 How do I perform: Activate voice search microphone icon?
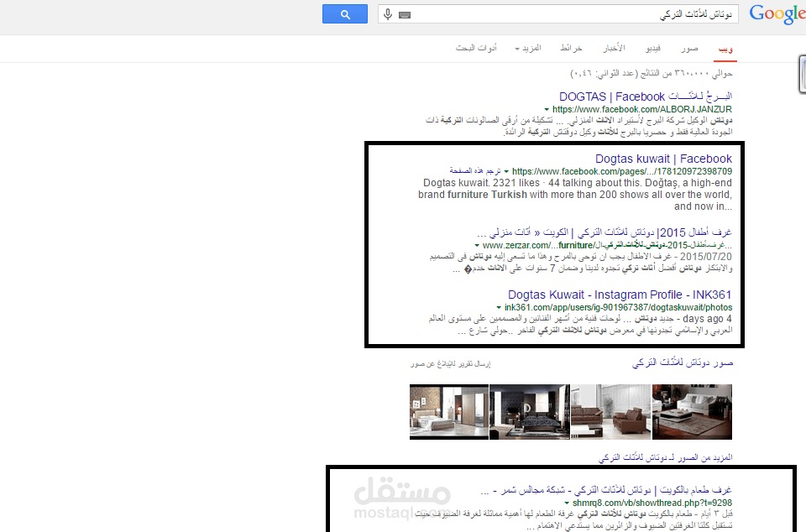click(388, 14)
